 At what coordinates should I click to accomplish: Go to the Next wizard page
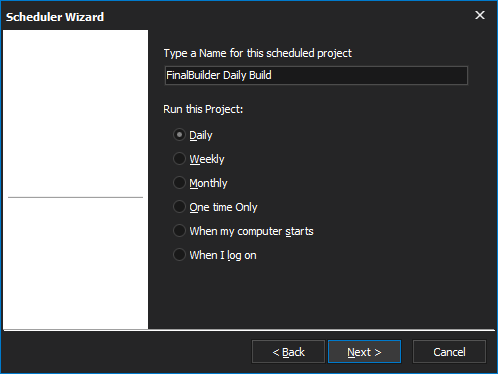(364, 352)
